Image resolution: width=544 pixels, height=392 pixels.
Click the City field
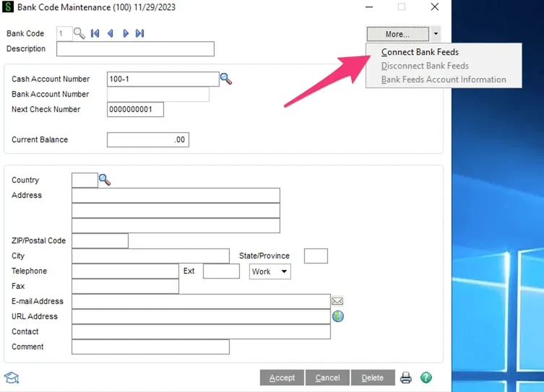pyautogui.click(x=150, y=256)
